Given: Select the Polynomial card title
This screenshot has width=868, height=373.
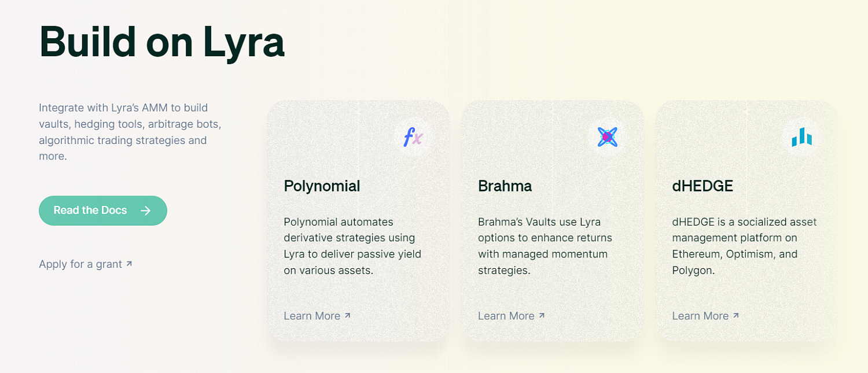Looking at the screenshot, I should tap(322, 186).
